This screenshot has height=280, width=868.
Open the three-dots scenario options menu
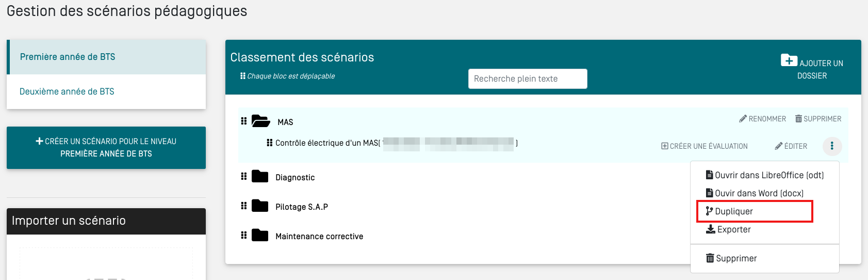(832, 146)
